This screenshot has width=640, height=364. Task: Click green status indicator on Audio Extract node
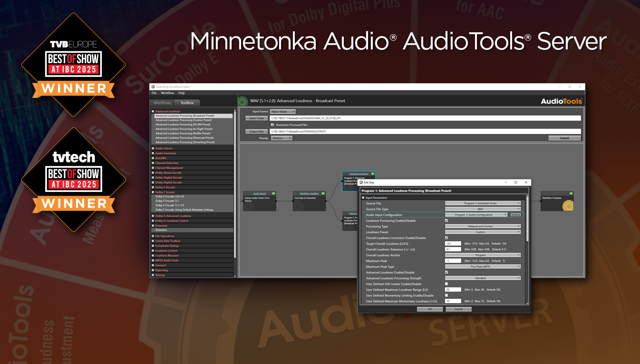(273, 193)
